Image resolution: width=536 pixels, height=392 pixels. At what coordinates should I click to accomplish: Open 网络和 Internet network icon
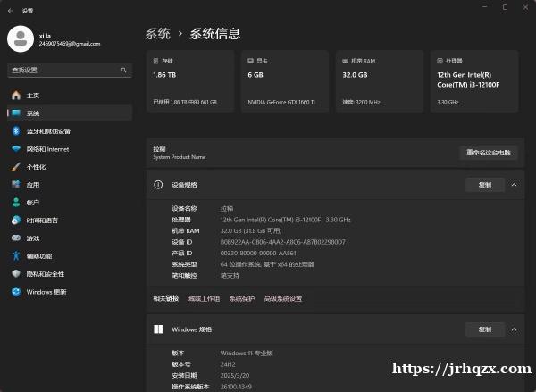point(16,149)
